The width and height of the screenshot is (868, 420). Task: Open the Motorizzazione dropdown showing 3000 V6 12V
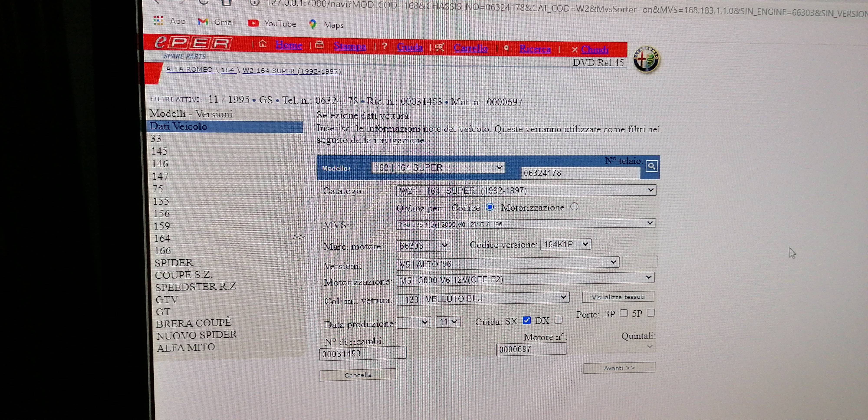point(526,279)
